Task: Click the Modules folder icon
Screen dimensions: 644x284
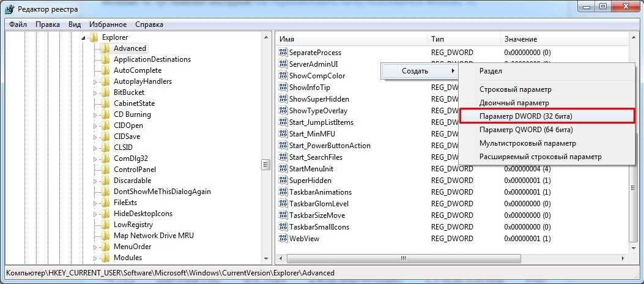Action: pyautogui.click(x=106, y=258)
